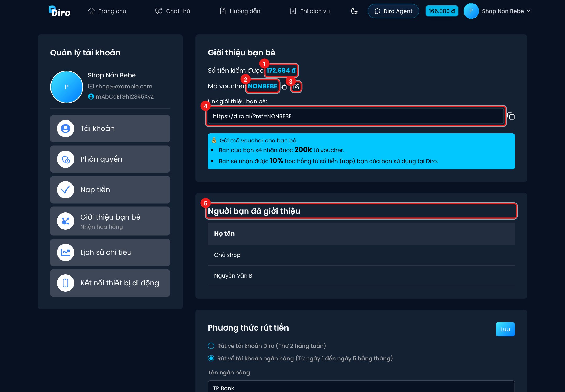Copy the NONBEBE voucher code
Image resolution: width=565 pixels, height=392 pixels.
(x=284, y=87)
